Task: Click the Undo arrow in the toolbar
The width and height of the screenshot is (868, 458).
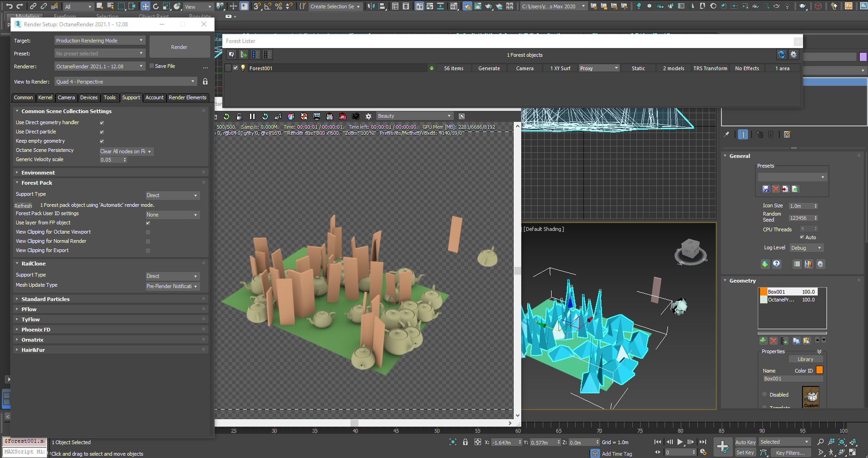Action: coord(9,6)
